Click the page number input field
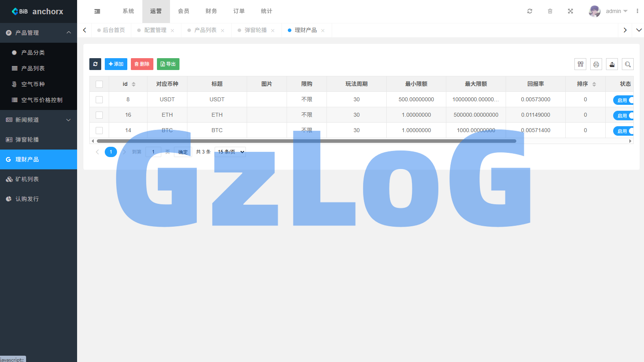 (153, 152)
